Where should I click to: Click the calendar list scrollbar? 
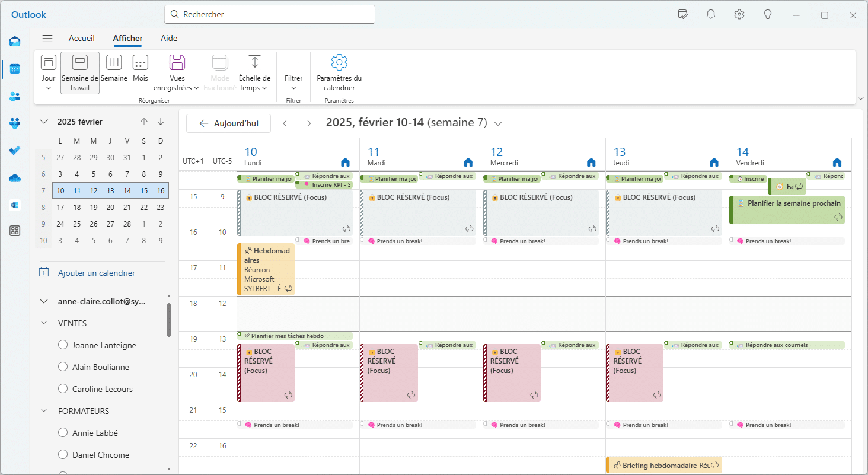[169, 320]
